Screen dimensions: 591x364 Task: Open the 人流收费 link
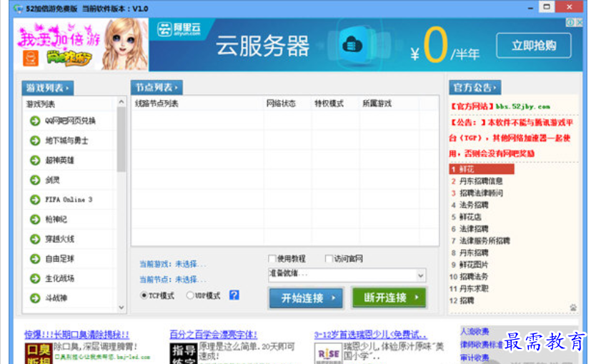[x=475, y=332]
